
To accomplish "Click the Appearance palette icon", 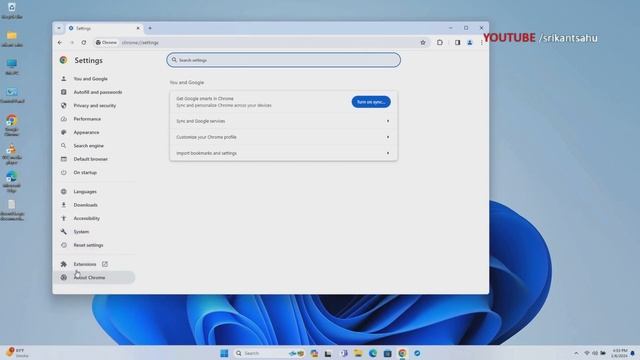I will click(x=64, y=132).
